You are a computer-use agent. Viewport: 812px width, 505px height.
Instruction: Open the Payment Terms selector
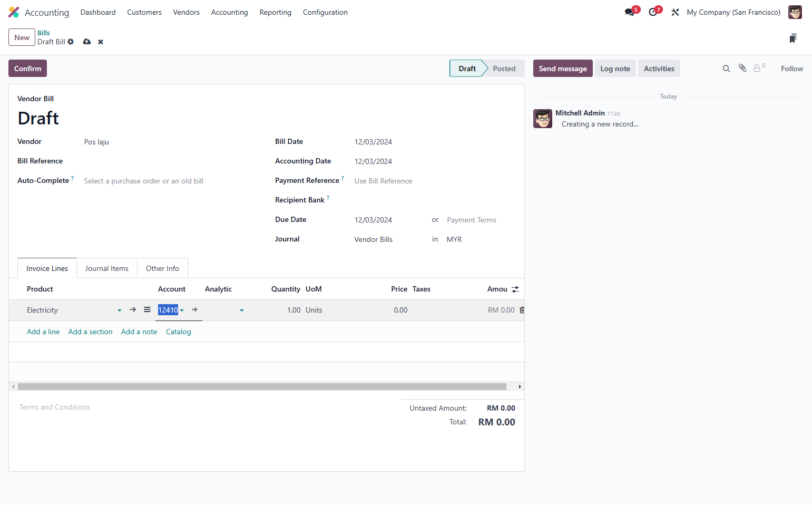click(480, 220)
